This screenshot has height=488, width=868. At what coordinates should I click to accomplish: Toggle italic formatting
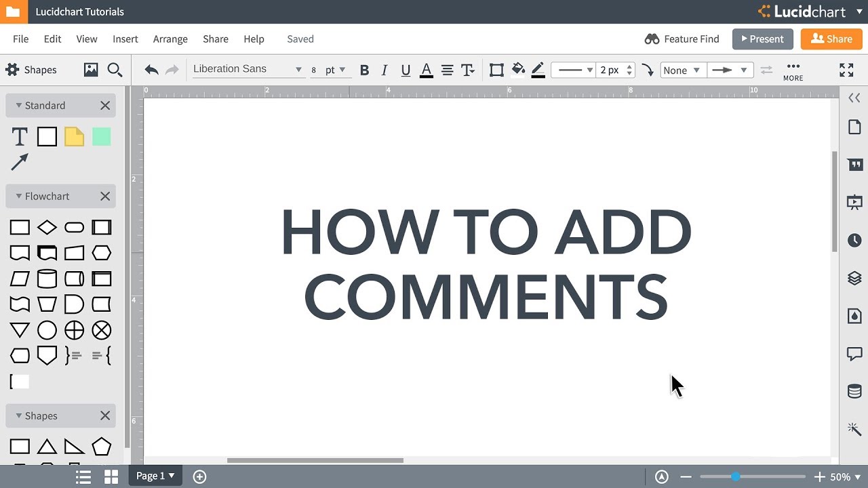point(384,70)
